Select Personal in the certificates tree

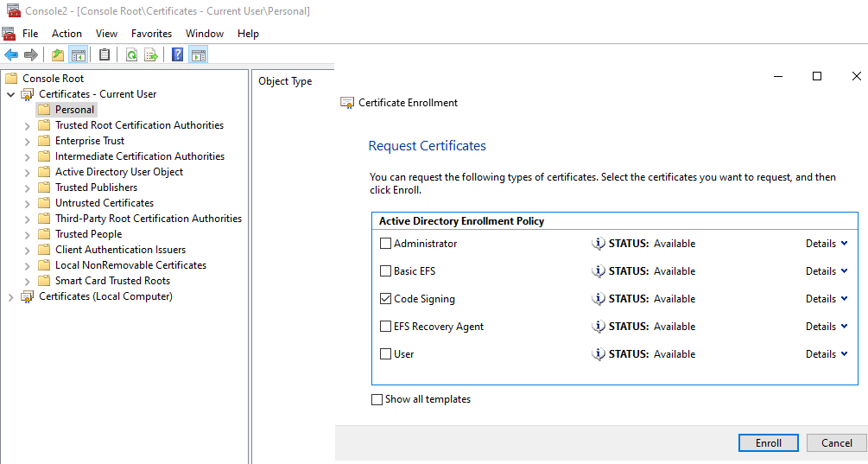(75, 110)
